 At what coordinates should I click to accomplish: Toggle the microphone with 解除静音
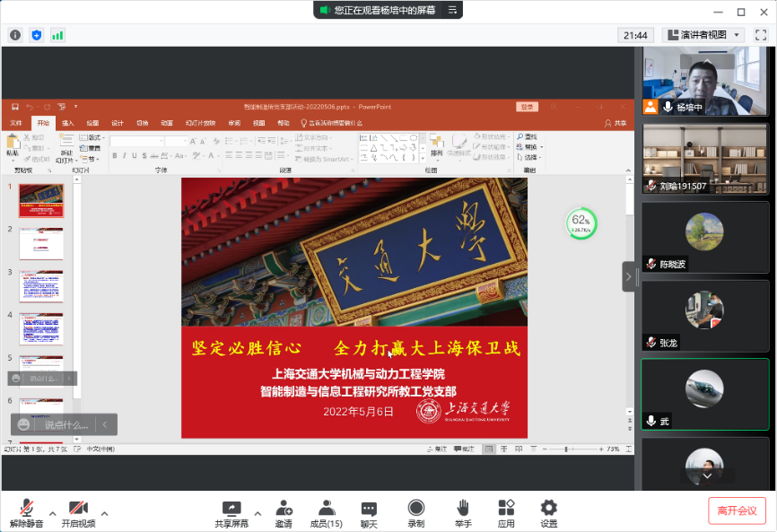(x=28, y=513)
